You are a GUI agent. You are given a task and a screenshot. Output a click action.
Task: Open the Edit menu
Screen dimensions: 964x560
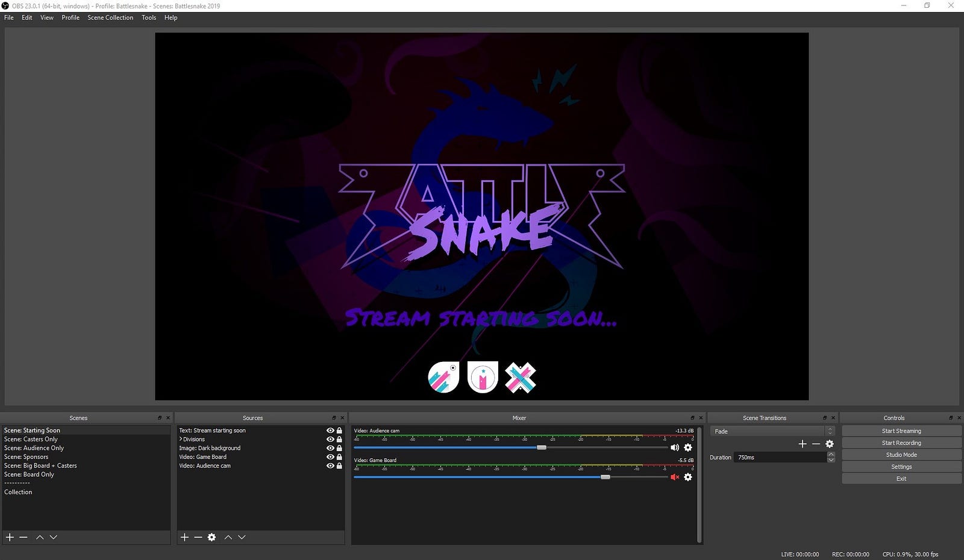click(x=27, y=17)
